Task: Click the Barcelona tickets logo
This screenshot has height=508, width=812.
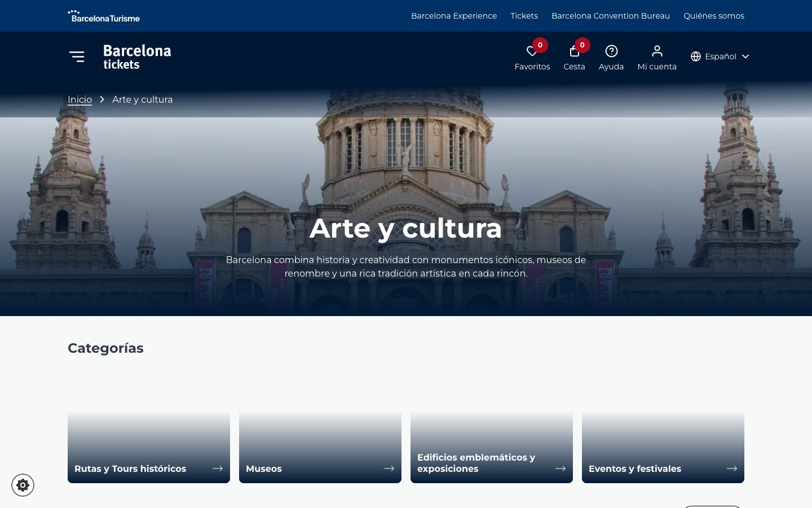Action: click(x=137, y=56)
